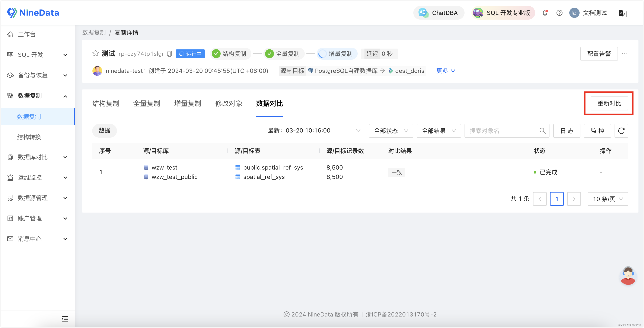Copy the task ID rp-czy74tp1slgr
Screen dimensions: 644x328
click(x=169, y=53)
